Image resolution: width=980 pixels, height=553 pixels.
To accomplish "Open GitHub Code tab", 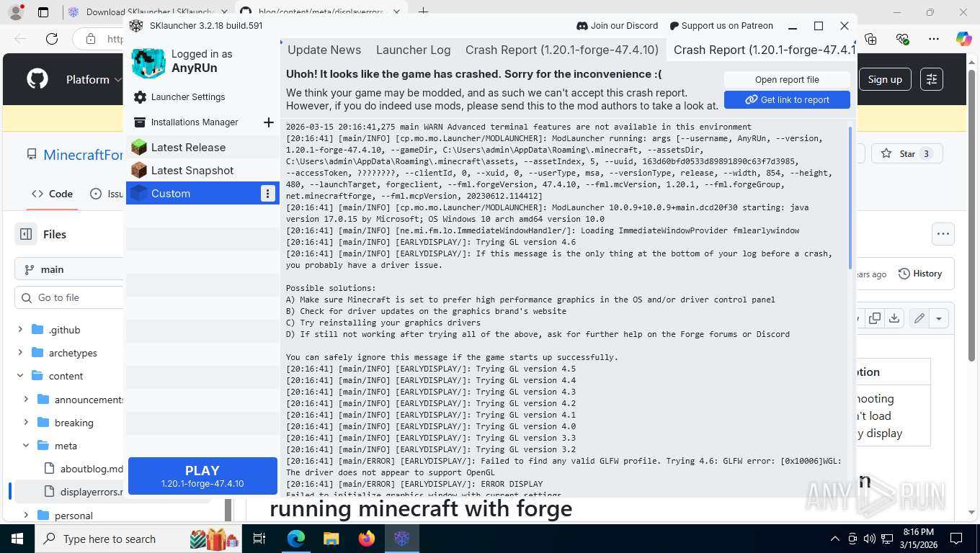I will 52,194.
